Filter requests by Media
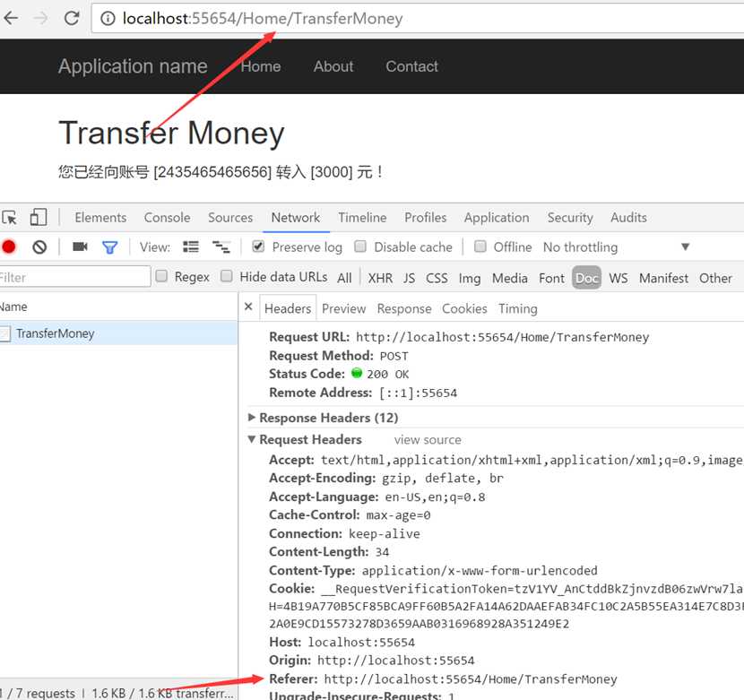The height and width of the screenshot is (700, 744). 510,278
